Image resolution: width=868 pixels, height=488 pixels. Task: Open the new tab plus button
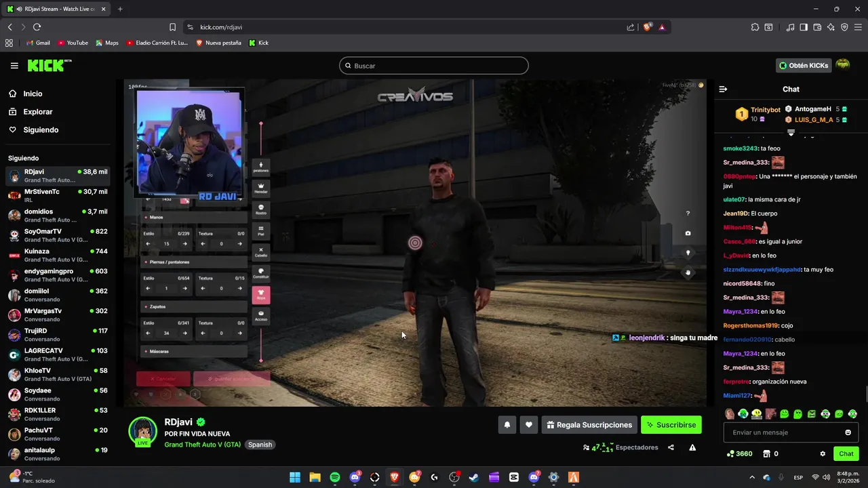pos(120,9)
